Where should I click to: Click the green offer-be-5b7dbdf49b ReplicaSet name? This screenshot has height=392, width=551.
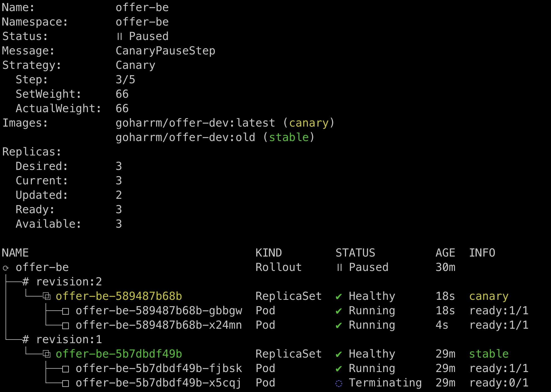[119, 354]
